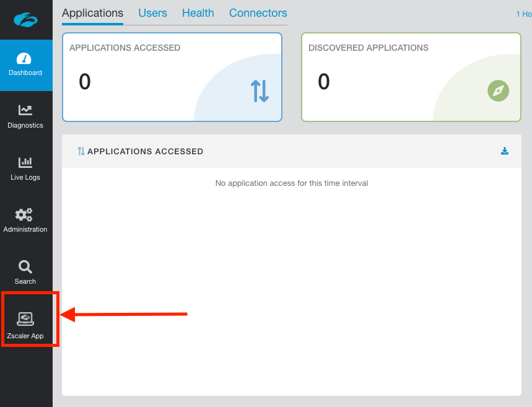Click the Search magnifier in sidebar
The width and height of the screenshot is (532, 407).
click(x=25, y=273)
